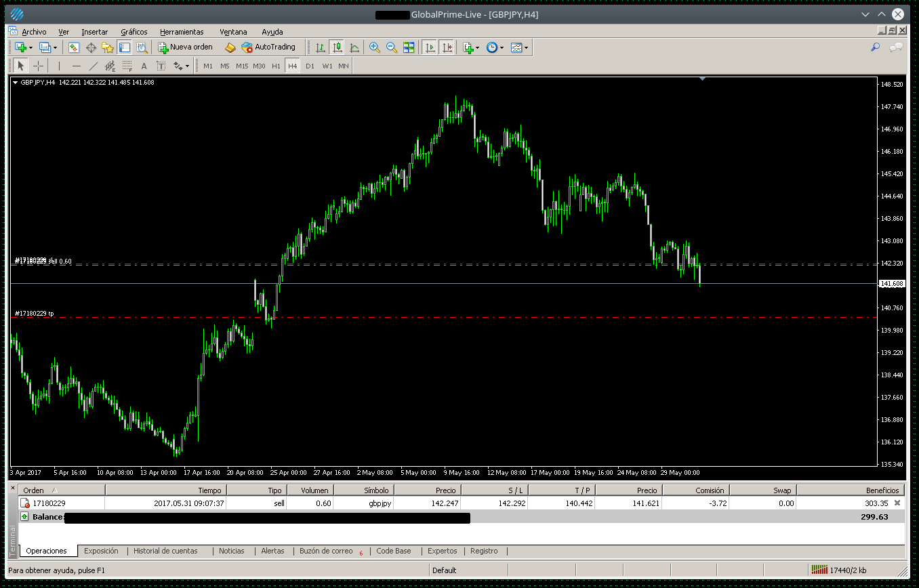
Task: Toggle the AutoTrading button
Action: [268, 47]
